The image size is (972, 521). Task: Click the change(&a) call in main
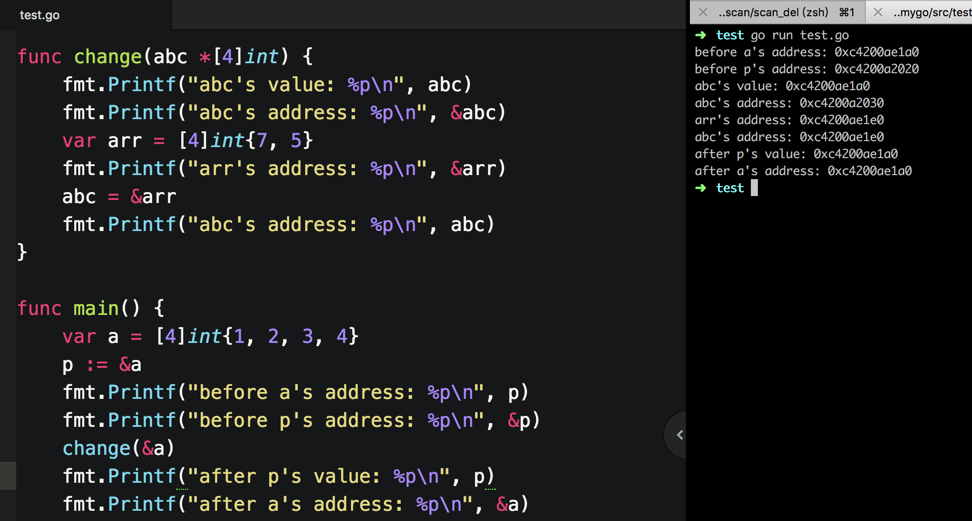(119, 448)
